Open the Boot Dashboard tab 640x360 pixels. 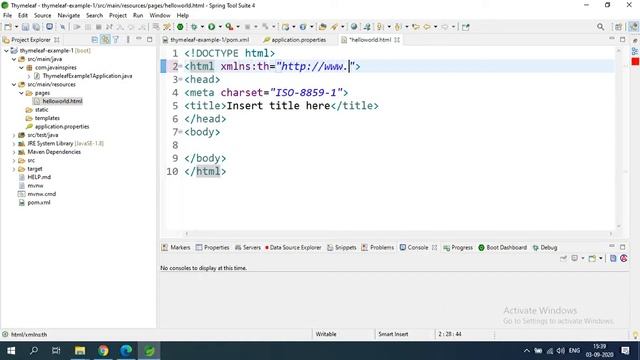pyautogui.click(x=502, y=247)
